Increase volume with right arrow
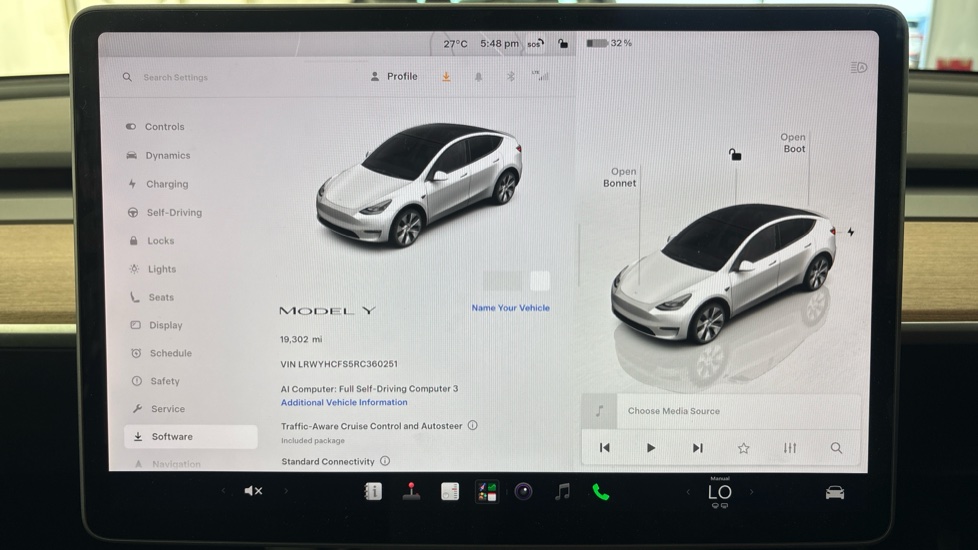 286,491
